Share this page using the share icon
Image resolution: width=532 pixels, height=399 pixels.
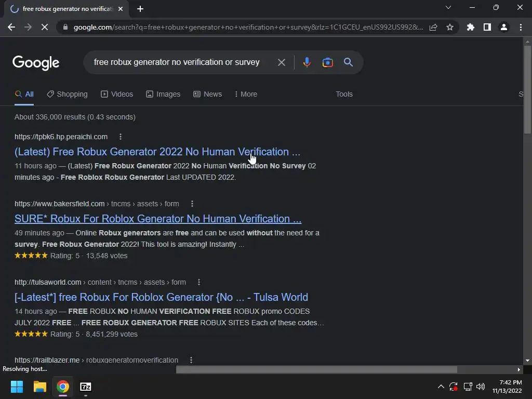pos(433,27)
